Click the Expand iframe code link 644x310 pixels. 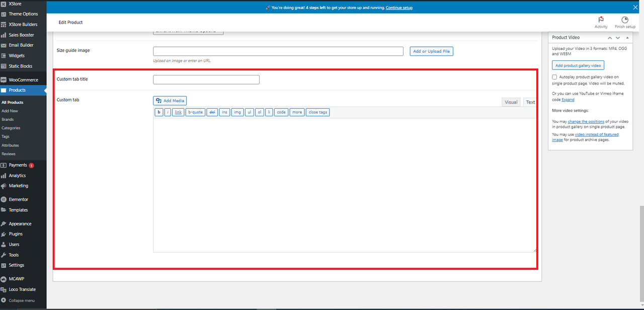(568, 100)
